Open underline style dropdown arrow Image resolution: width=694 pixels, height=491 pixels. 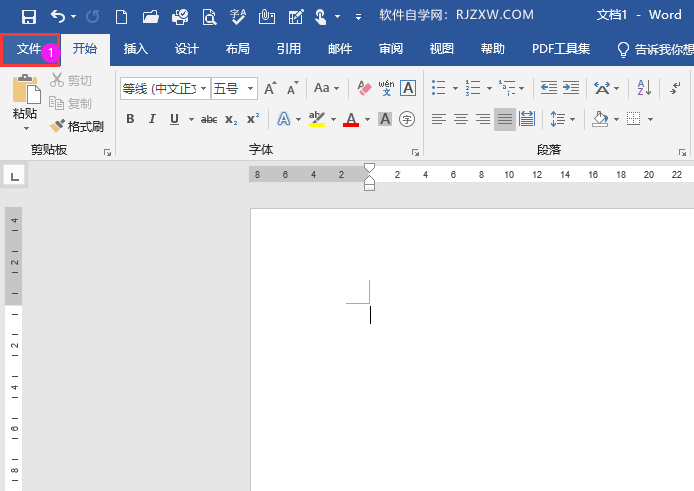point(191,119)
